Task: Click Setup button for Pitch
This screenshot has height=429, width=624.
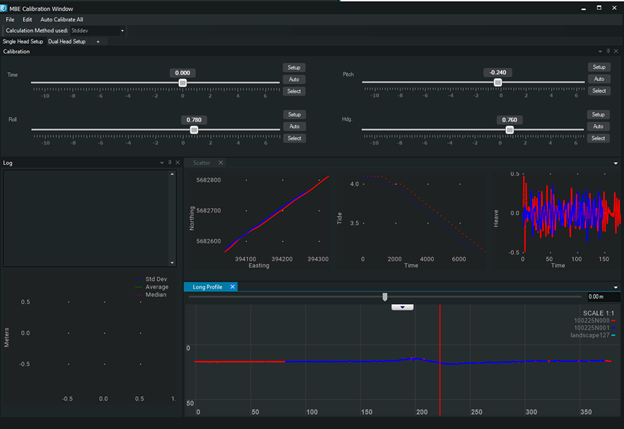Action: coord(599,67)
